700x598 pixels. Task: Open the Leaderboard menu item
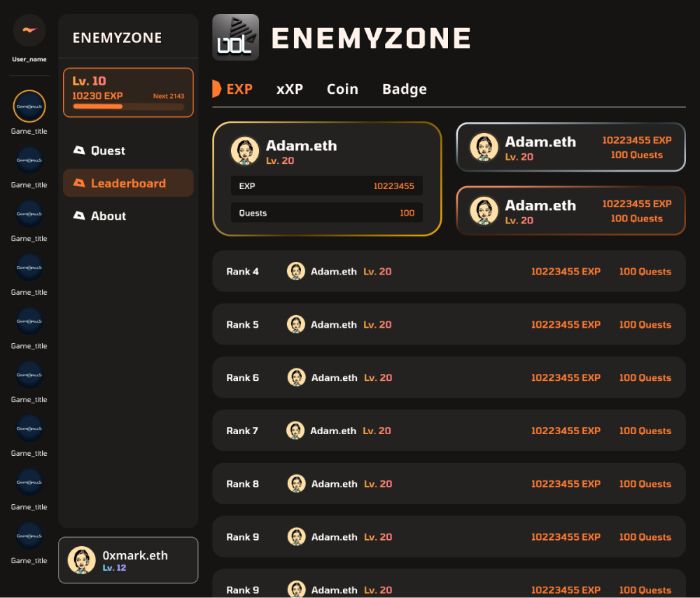128,183
